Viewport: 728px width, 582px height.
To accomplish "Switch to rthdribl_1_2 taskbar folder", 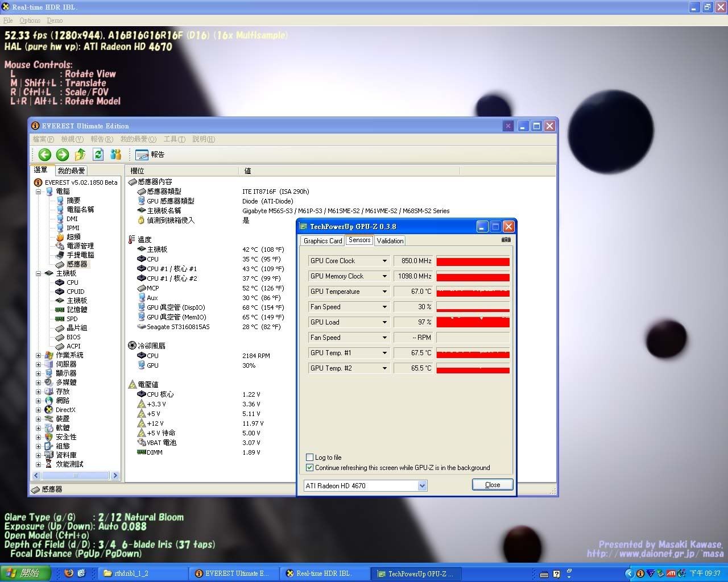I will point(142,573).
